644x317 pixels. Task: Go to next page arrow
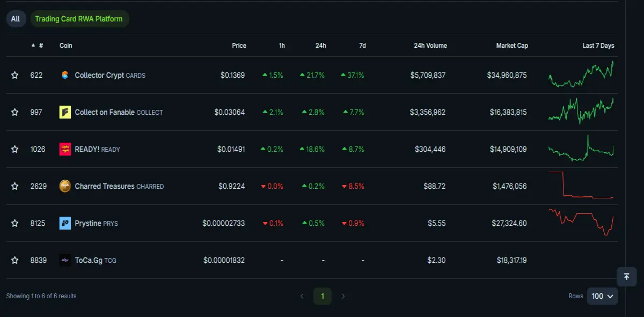343,296
